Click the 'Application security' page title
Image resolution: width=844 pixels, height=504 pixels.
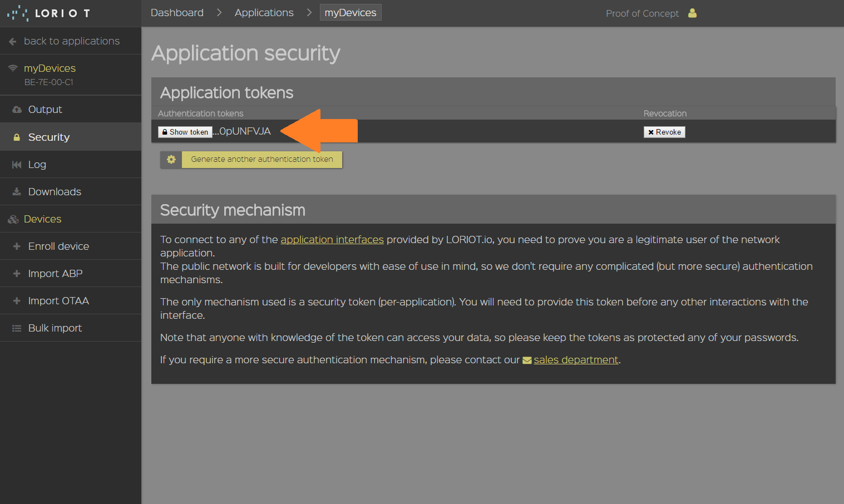(246, 53)
